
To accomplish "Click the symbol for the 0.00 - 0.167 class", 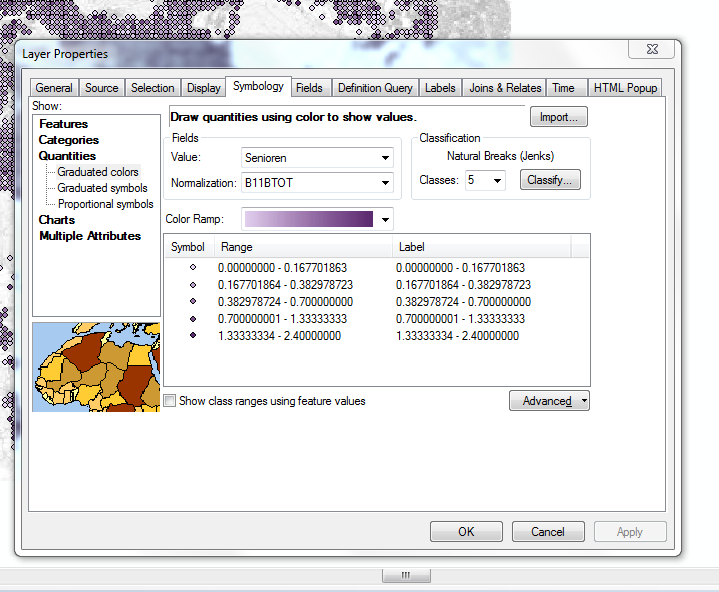I will click(x=192, y=268).
